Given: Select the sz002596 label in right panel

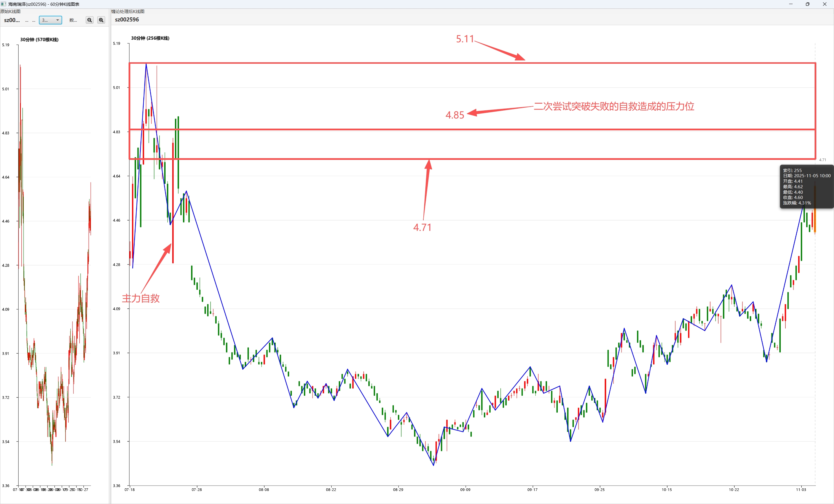Looking at the screenshot, I should (x=127, y=20).
